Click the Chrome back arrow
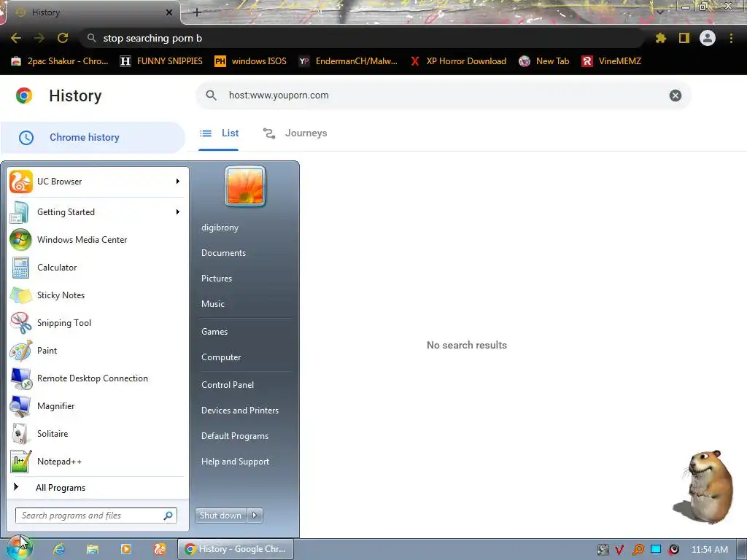Viewport: 747px width, 560px height. 16,38
